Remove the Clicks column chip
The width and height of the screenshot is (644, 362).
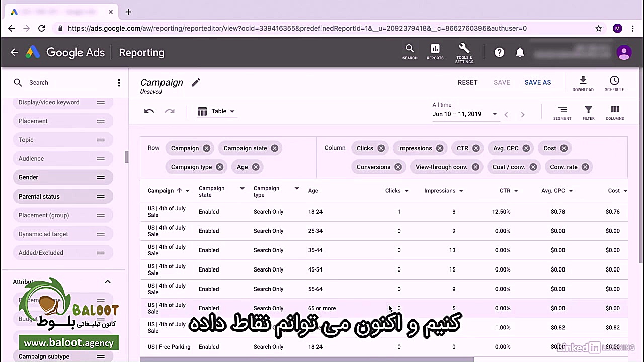pyautogui.click(x=381, y=148)
